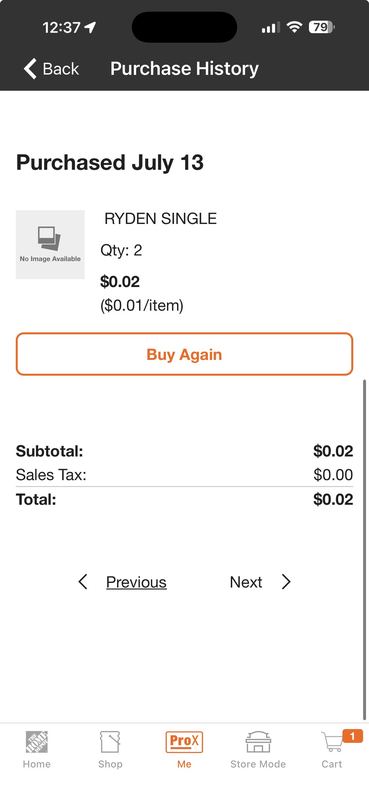Go to the Previous purchase link
Viewport: 369px width, 800px height.
(136, 582)
